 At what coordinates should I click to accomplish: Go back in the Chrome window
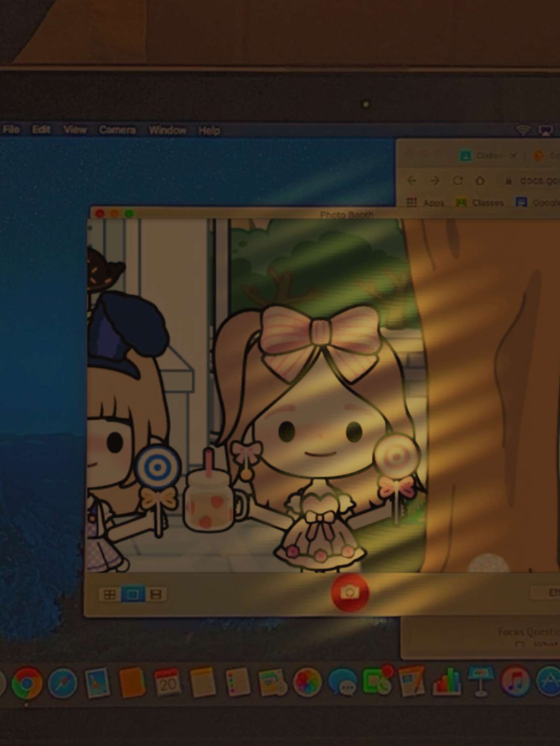pos(412,180)
